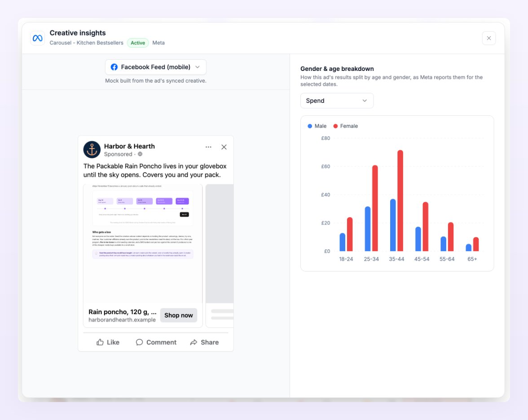Click the Gender & age breakdown heading
This screenshot has height=420, width=528.
337,69
